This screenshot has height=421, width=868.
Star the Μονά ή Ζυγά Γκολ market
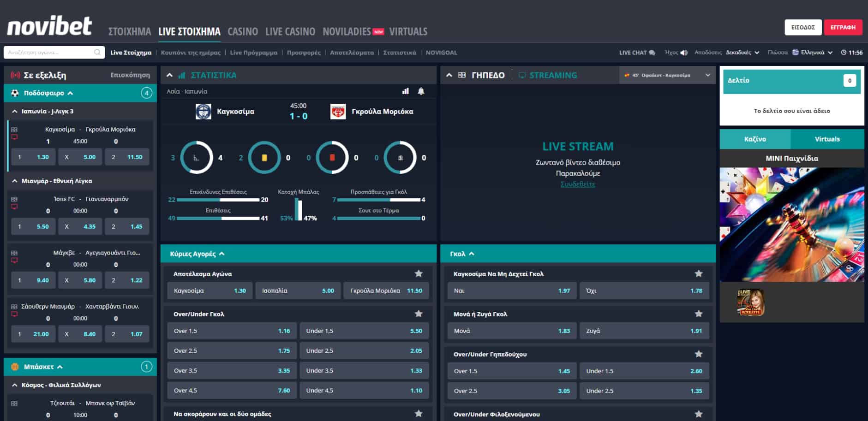(x=699, y=314)
